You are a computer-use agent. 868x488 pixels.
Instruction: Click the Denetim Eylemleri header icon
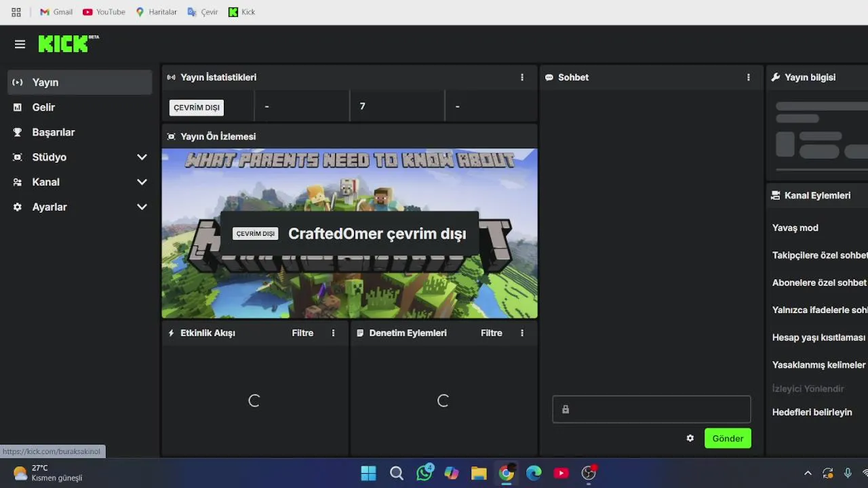point(360,333)
